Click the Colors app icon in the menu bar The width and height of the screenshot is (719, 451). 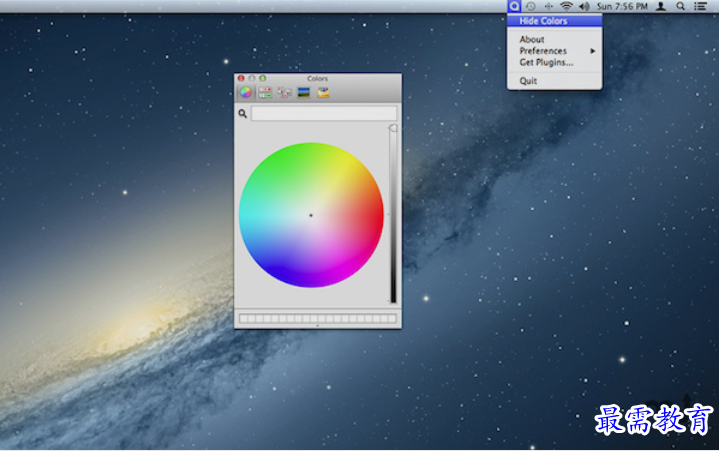pos(514,6)
